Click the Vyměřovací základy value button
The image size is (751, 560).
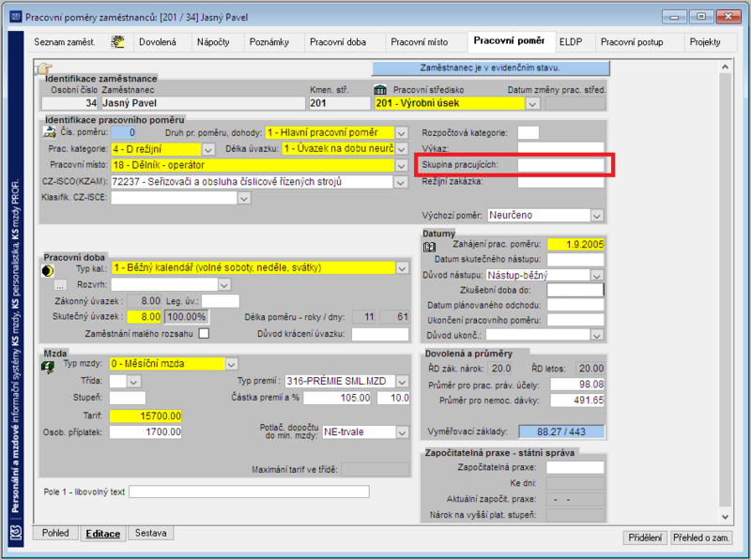point(561,431)
